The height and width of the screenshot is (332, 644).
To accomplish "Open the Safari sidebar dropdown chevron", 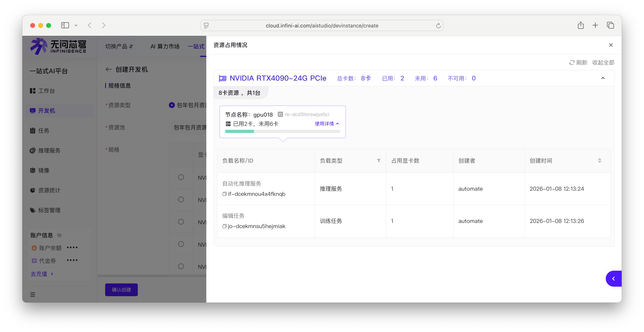I will 76,25.
